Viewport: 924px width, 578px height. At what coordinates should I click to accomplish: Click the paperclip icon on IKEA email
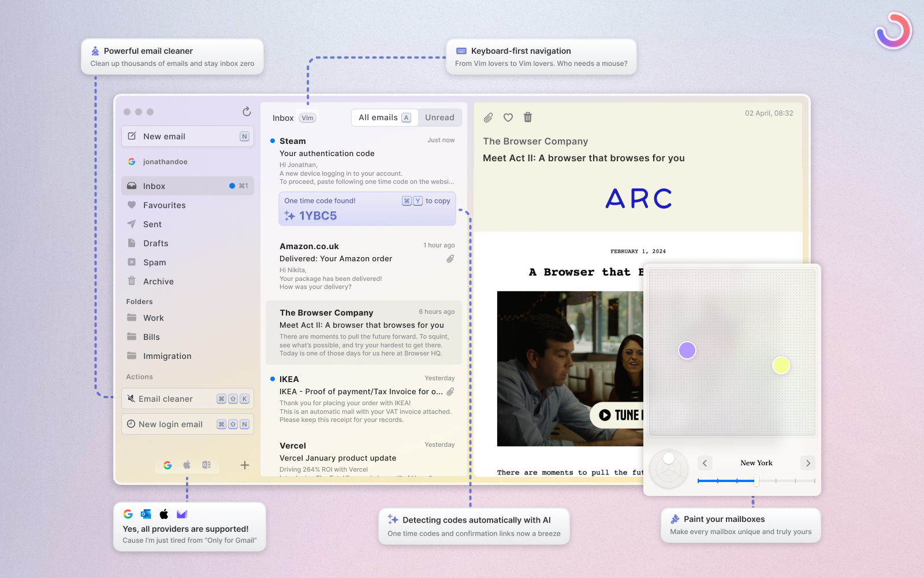[x=450, y=392]
